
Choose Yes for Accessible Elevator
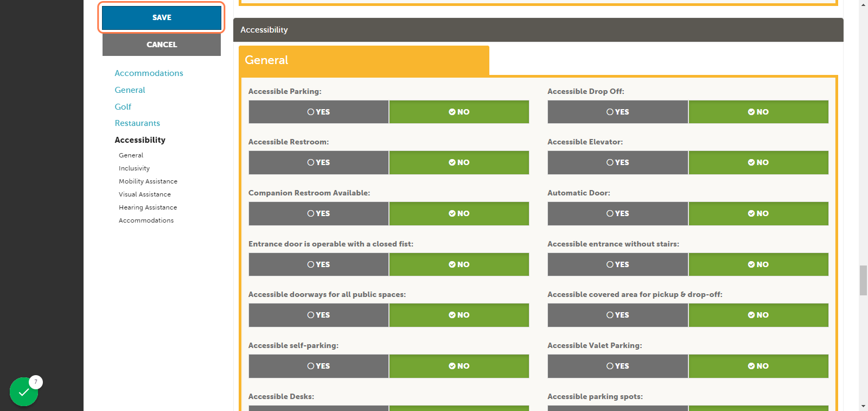618,162
